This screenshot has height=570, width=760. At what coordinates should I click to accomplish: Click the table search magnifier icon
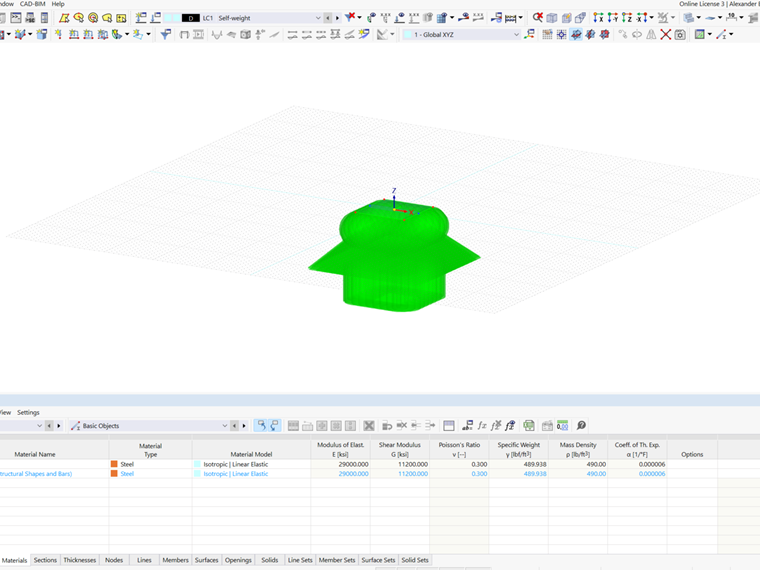[x=581, y=426]
